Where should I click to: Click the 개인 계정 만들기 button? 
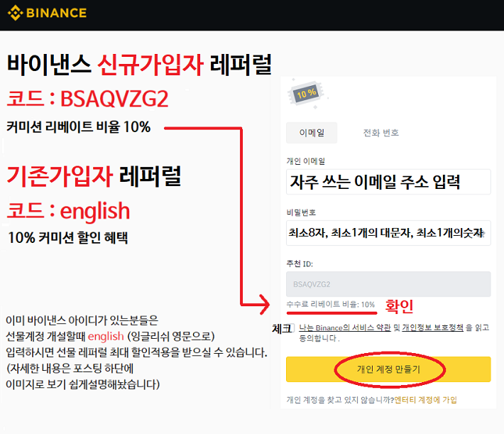click(x=388, y=369)
